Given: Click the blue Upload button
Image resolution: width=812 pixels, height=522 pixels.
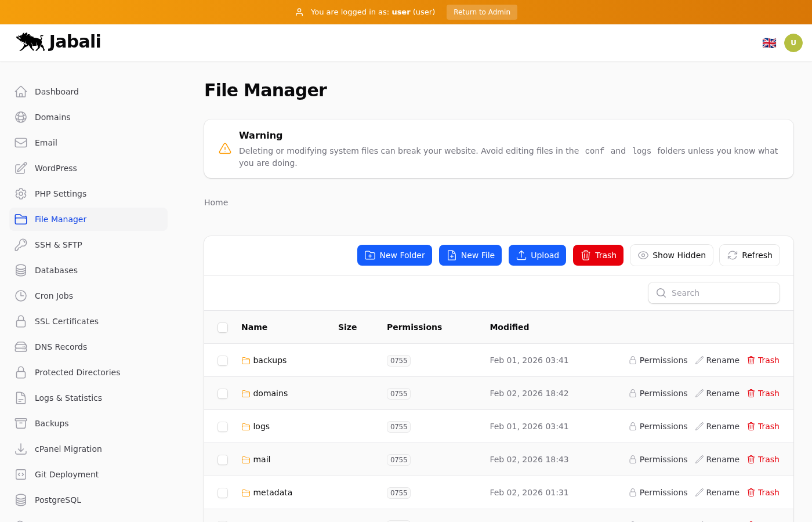Looking at the screenshot, I should click(x=537, y=255).
